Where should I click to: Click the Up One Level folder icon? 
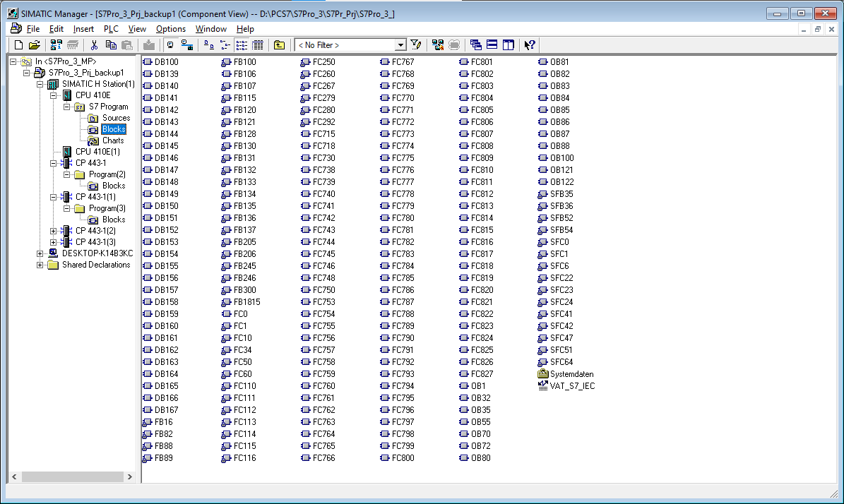(280, 45)
